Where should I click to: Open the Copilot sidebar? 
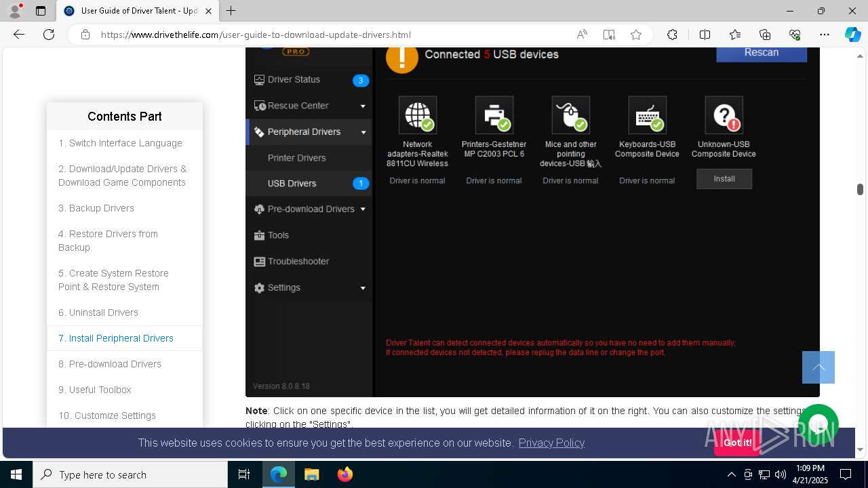coord(852,35)
